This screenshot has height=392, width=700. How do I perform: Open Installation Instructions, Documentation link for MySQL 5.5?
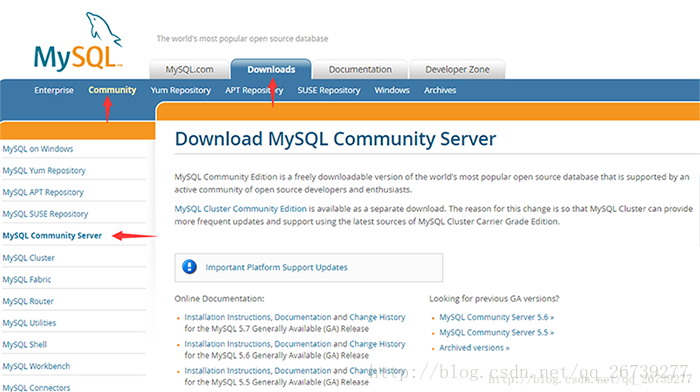[x=258, y=371]
